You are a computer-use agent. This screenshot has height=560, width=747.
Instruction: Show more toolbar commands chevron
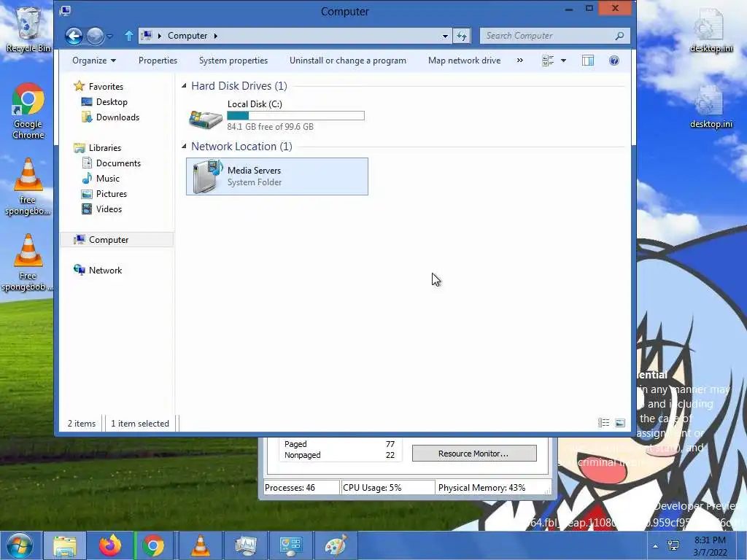coord(519,61)
